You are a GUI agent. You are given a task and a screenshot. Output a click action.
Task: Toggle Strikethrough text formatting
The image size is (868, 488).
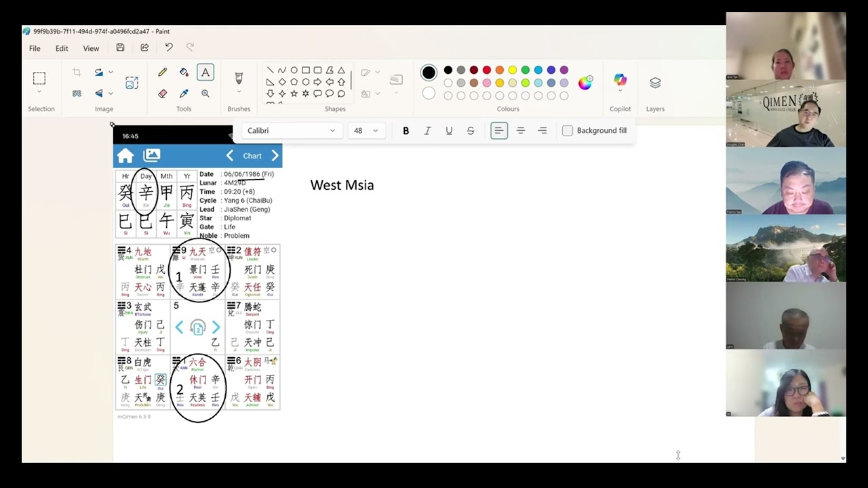coord(471,131)
